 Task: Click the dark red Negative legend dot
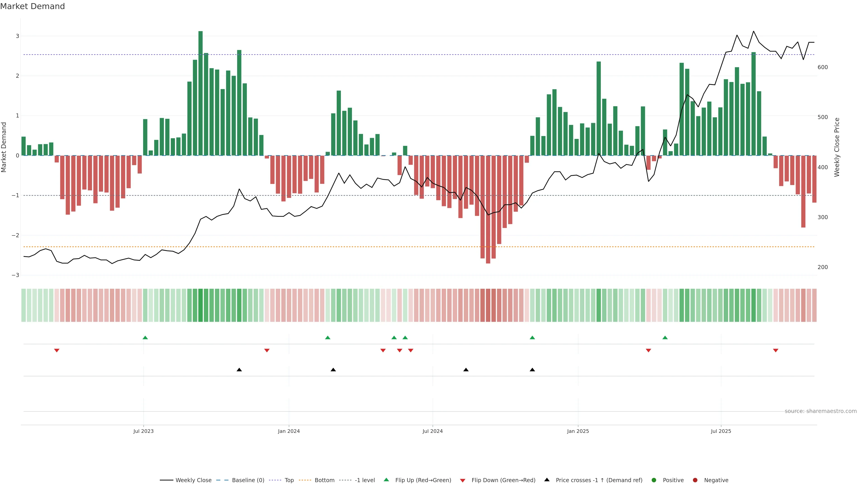pyautogui.click(x=695, y=480)
